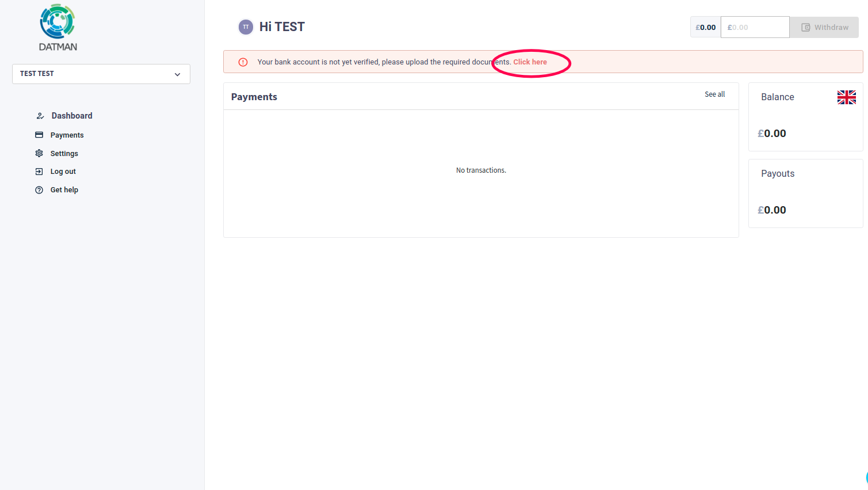Click the Withdraw button
Image resolution: width=868 pixels, height=490 pixels.
click(824, 27)
